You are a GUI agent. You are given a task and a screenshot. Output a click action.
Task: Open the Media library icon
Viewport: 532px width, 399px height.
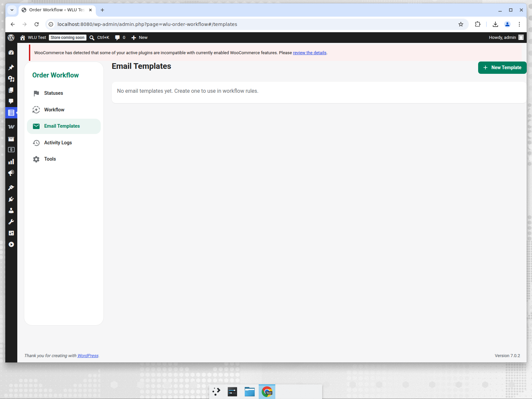[11, 79]
